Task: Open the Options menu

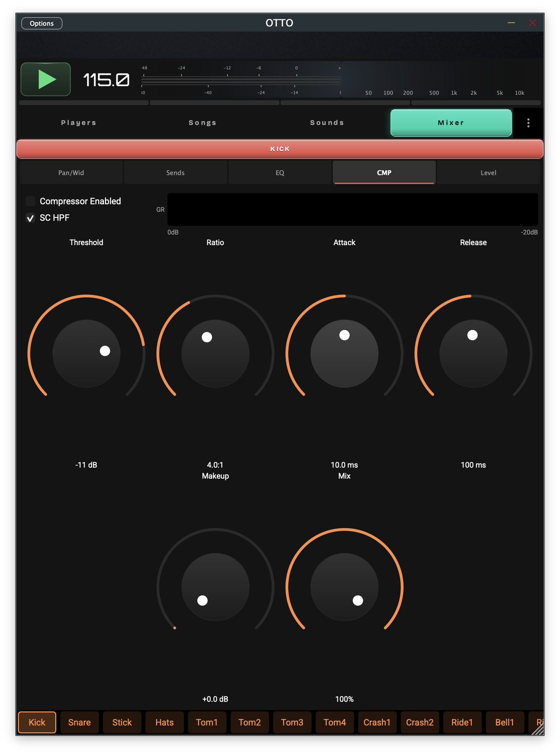Action: (x=42, y=23)
